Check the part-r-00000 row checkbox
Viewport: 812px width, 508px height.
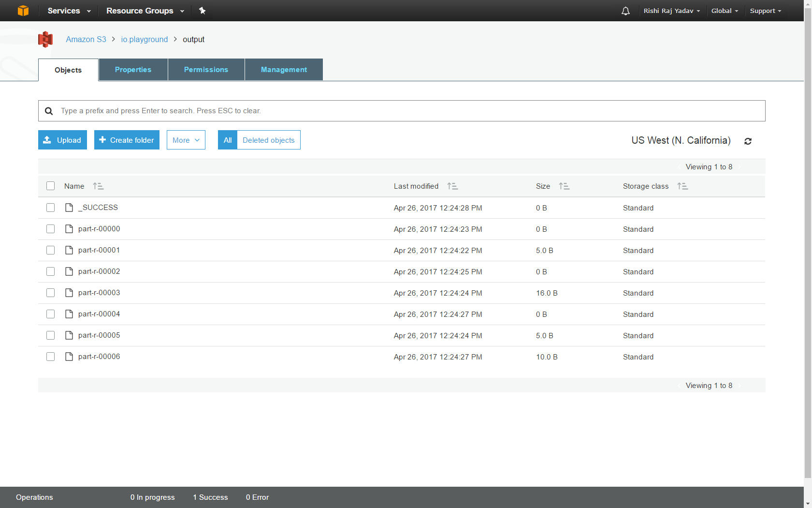click(x=50, y=229)
